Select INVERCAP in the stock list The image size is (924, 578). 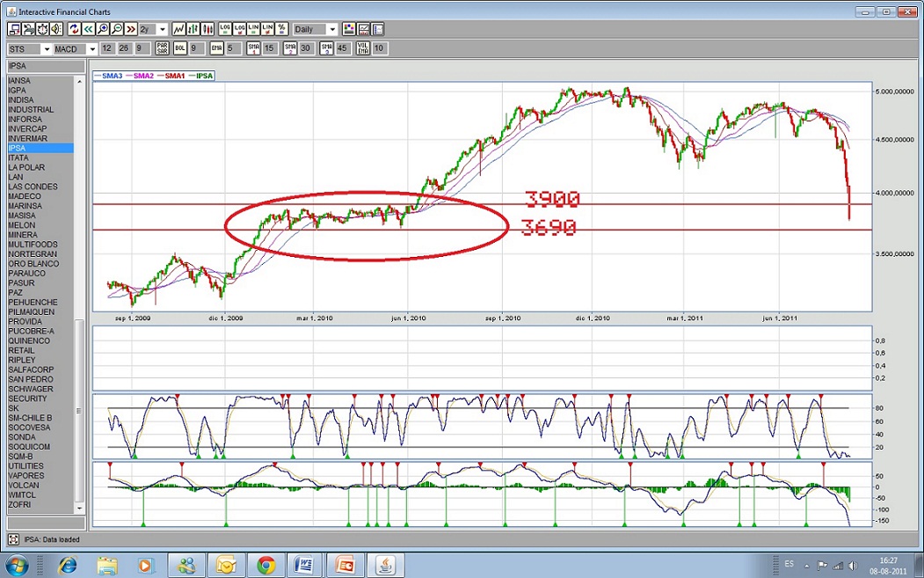[40, 128]
